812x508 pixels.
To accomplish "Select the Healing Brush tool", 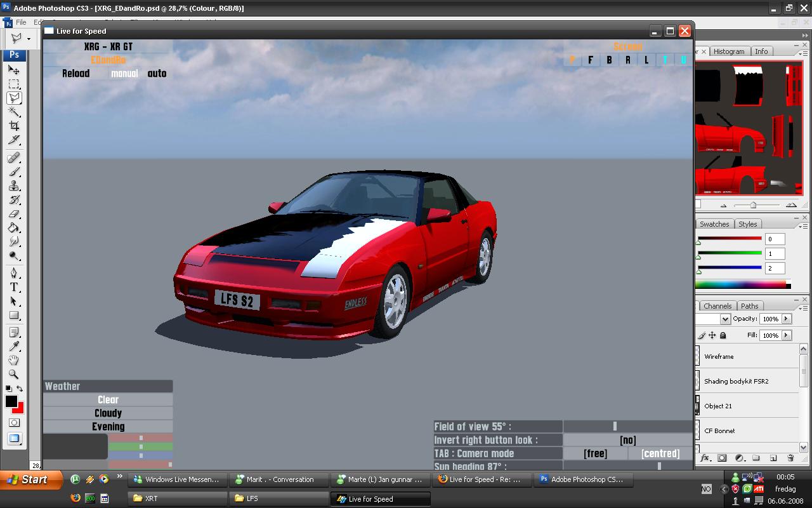I will point(14,157).
